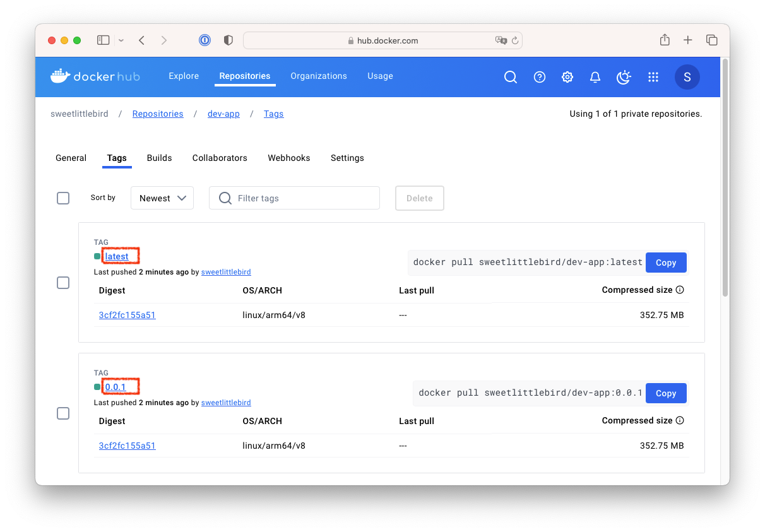This screenshot has width=765, height=532.
Task: Copy the docker pull dev-app:latest command
Action: pos(666,263)
